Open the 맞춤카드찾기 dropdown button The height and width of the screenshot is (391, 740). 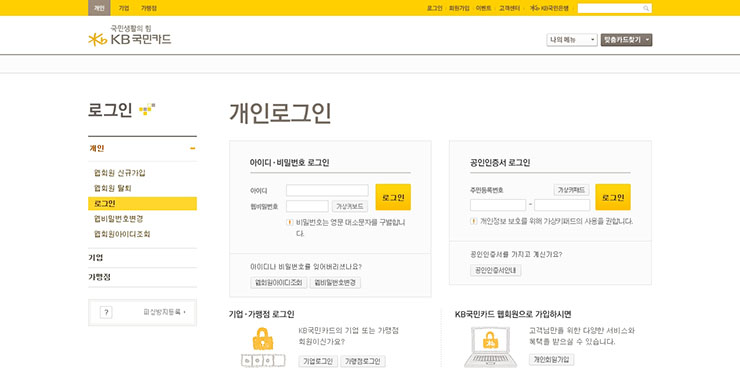click(626, 40)
